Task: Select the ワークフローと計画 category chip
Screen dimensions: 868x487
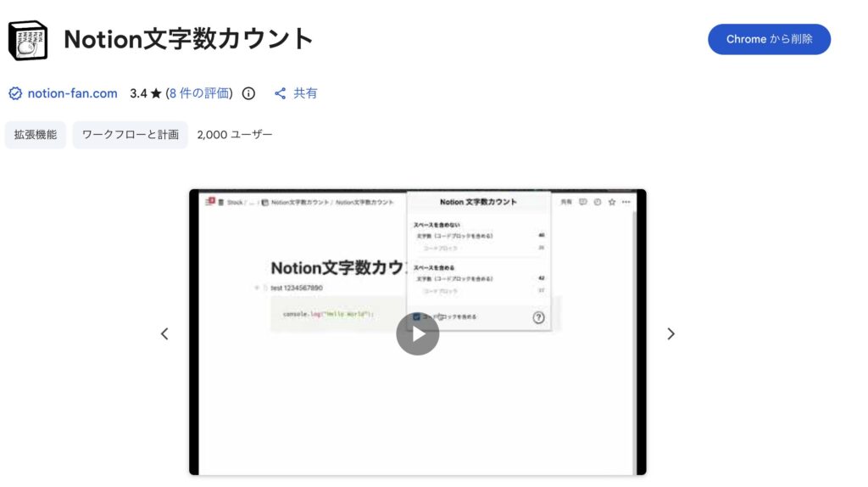Action: tap(130, 134)
